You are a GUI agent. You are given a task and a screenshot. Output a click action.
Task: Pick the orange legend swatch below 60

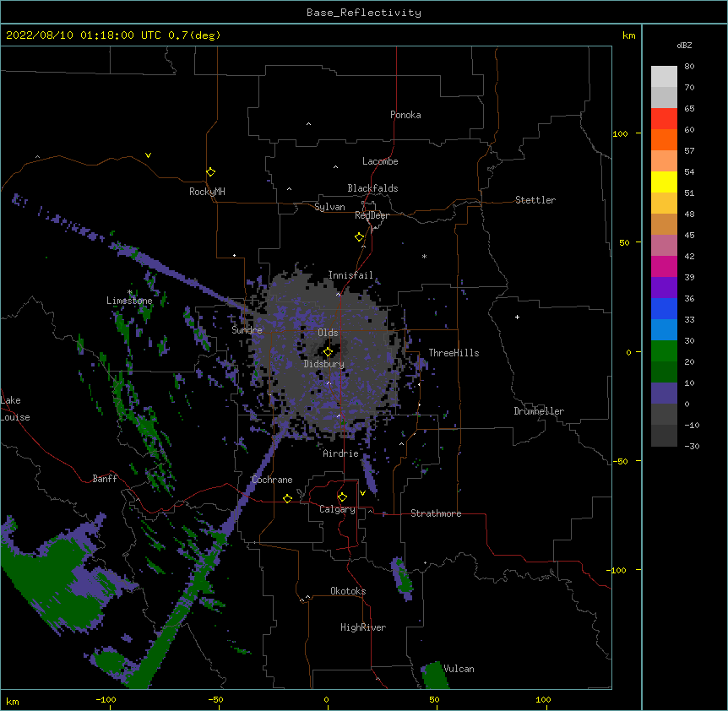pyautogui.click(x=664, y=139)
